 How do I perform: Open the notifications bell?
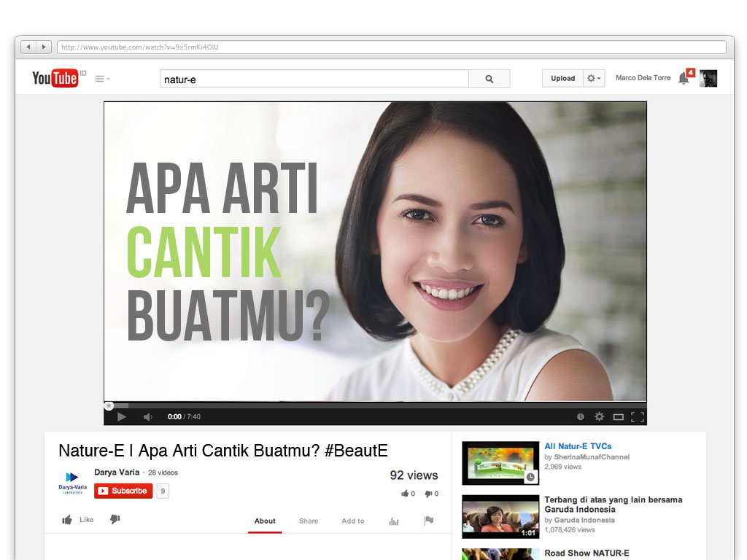click(684, 78)
